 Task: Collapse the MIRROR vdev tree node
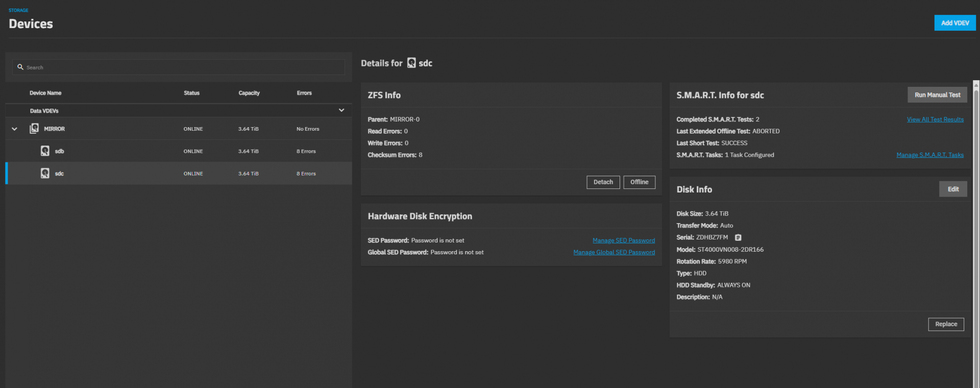click(x=14, y=129)
